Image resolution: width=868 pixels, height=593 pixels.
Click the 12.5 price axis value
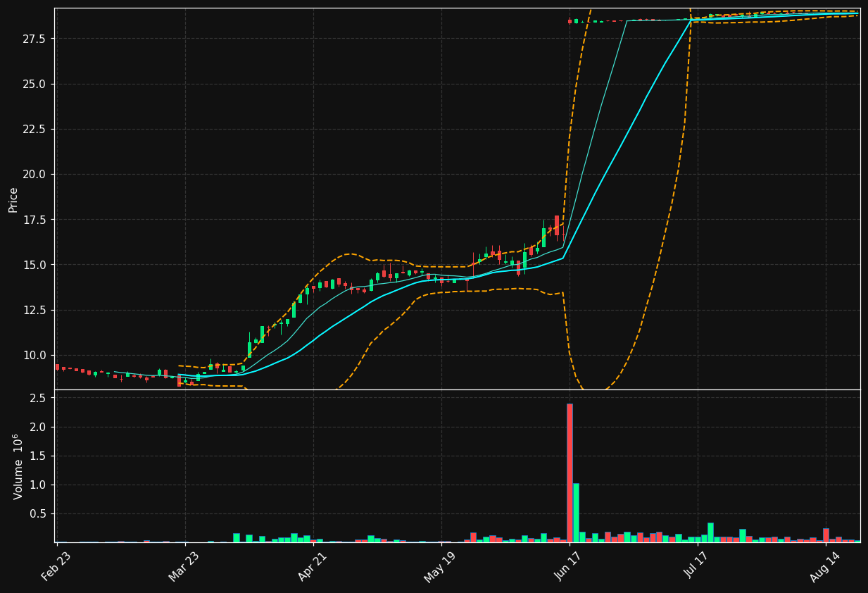point(34,310)
